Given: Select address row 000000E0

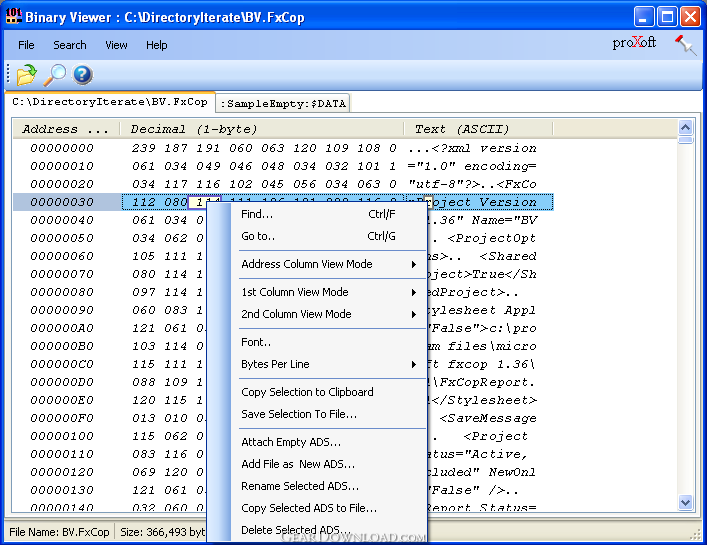Looking at the screenshot, I should 62,401.
